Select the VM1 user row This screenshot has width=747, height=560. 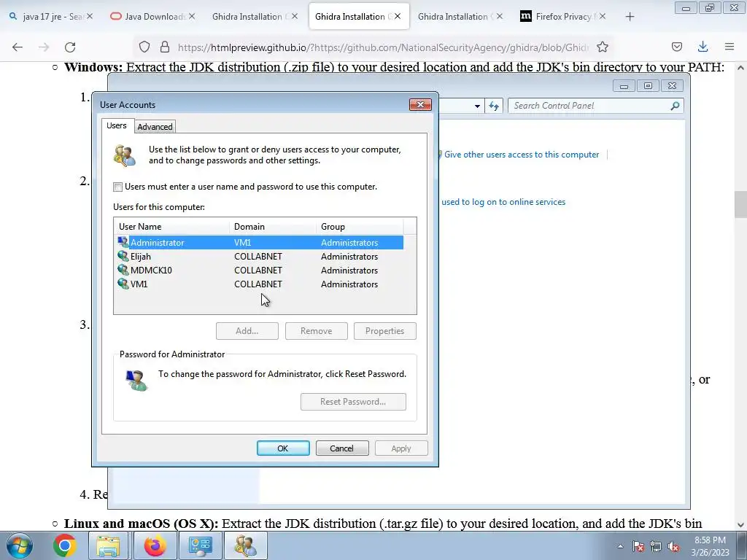pyautogui.click(x=260, y=284)
